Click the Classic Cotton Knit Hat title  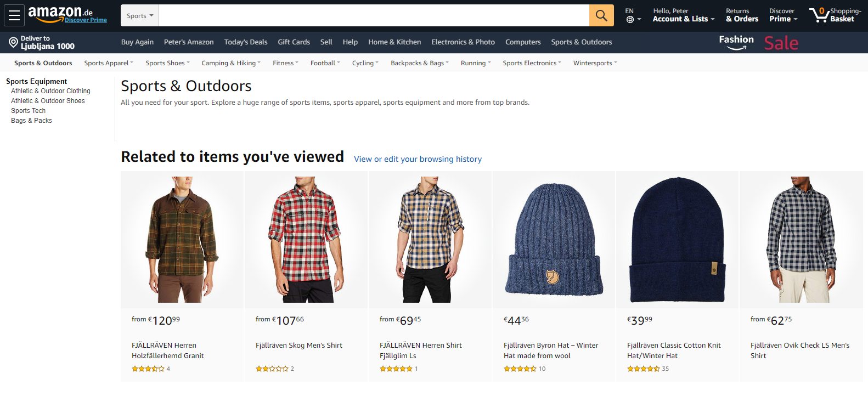[x=674, y=350]
